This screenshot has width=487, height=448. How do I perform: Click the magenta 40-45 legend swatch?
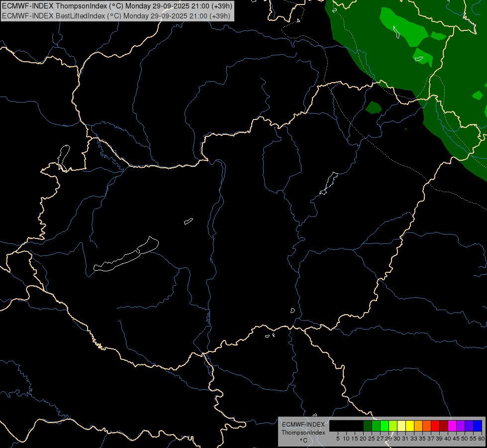tap(452, 426)
